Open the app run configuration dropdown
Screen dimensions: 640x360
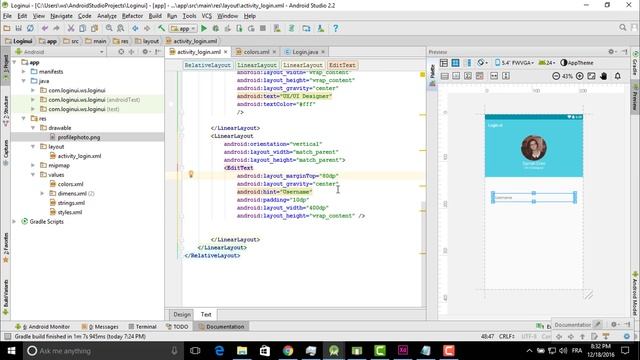point(183,29)
